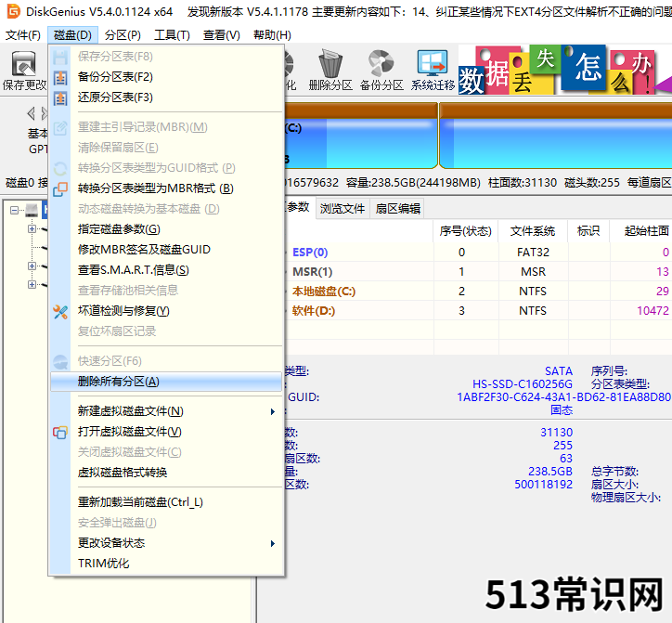Click the 坏道检测与修复 tools icon
Viewport: 672px width, 623px height.
(x=60, y=312)
